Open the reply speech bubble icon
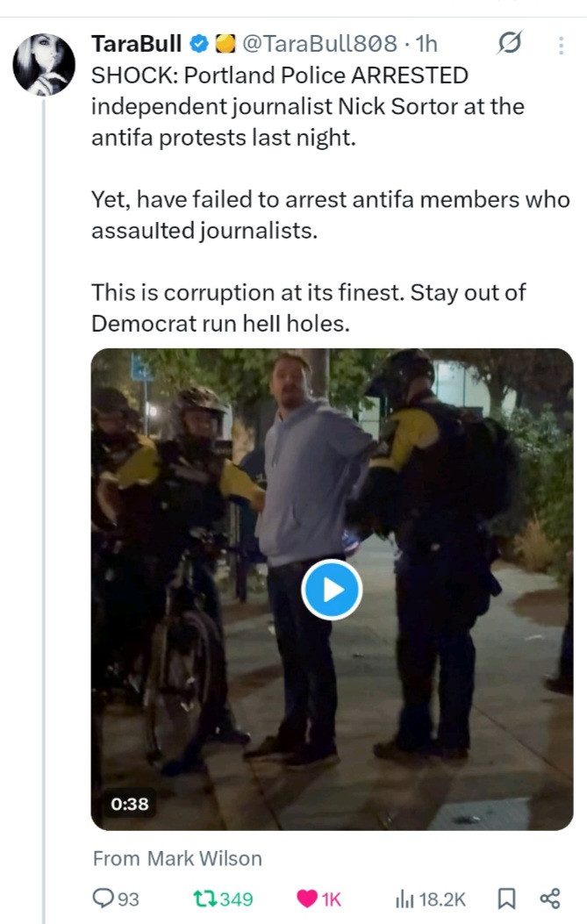The width and height of the screenshot is (587, 924). click(103, 899)
